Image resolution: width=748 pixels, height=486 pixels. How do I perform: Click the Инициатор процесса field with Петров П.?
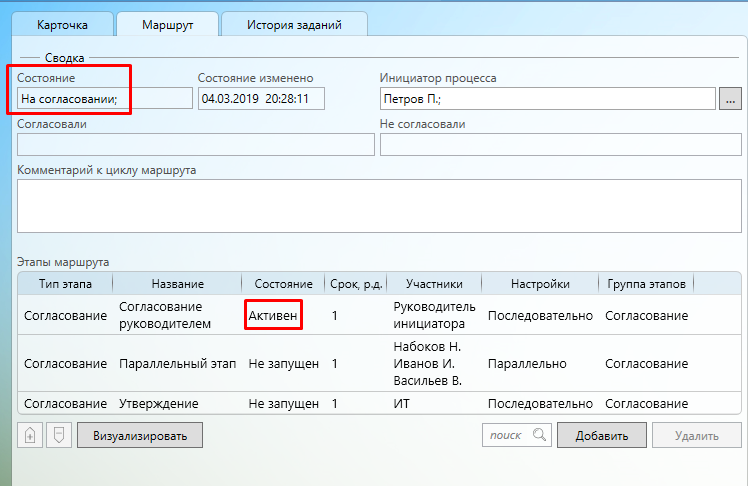pyautogui.click(x=547, y=98)
